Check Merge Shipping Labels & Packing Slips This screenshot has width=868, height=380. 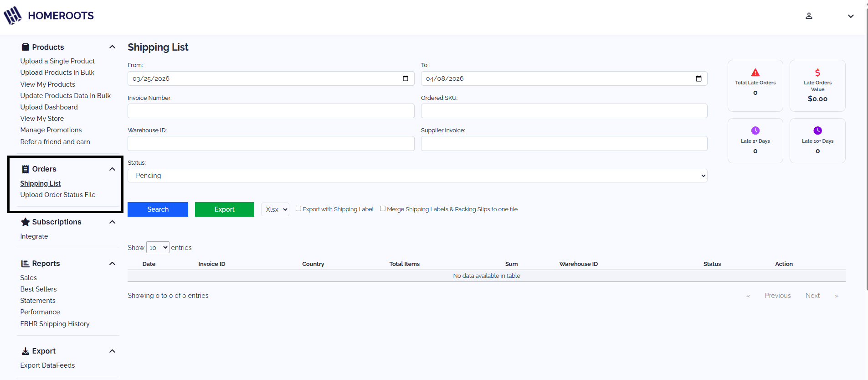point(383,208)
